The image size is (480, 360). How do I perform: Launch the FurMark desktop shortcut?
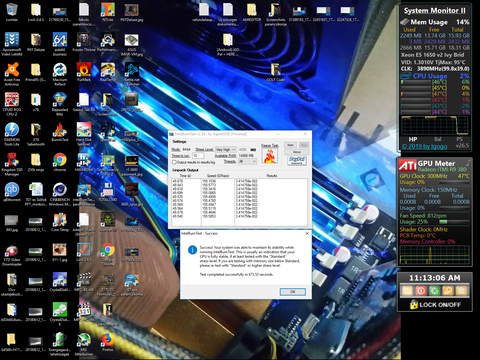coord(84,72)
